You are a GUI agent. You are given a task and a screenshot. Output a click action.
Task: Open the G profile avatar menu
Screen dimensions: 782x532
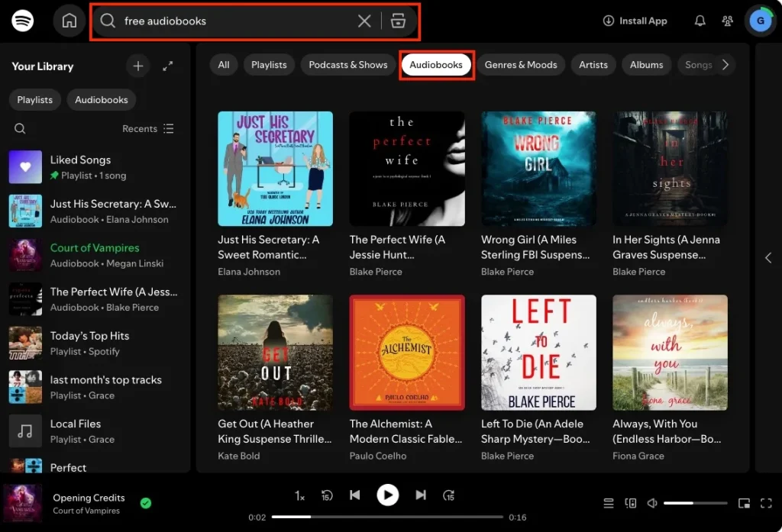click(760, 21)
